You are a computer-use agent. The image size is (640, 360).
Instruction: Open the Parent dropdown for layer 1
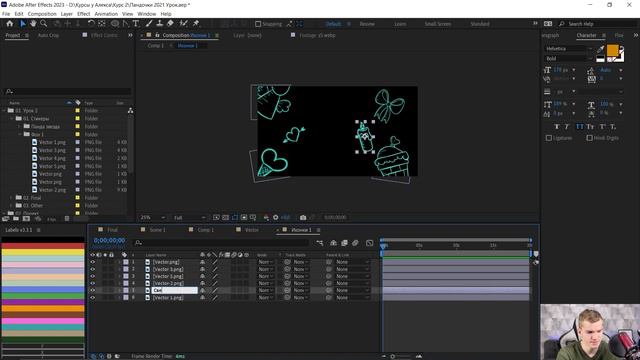[352, 262]
